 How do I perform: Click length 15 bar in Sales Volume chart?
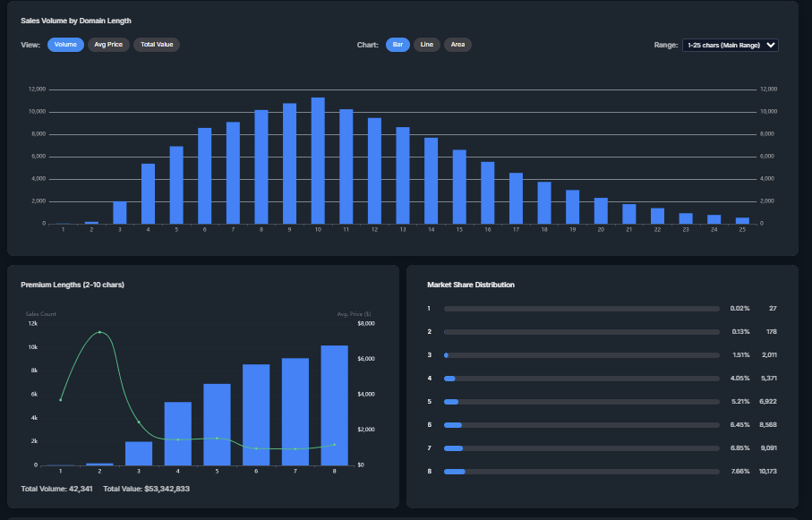click(459, 186)
